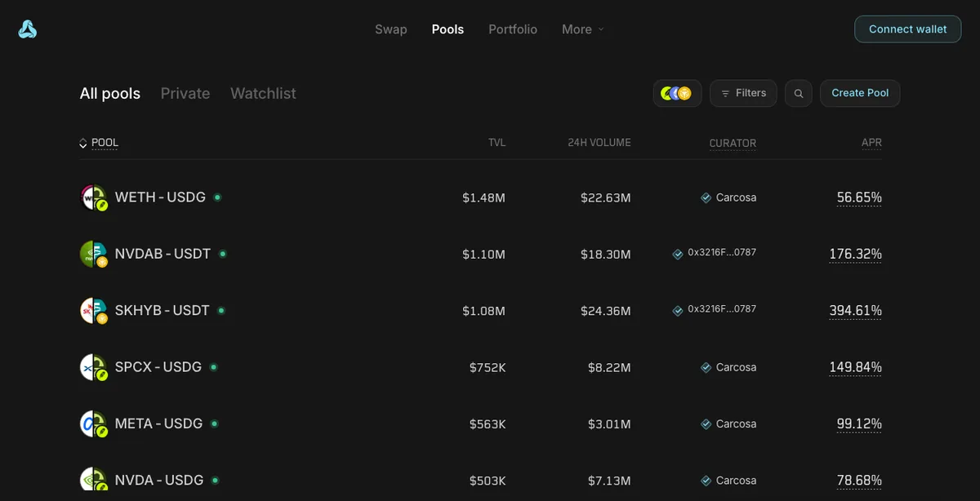Switch to the Private pools tab
This screenshot has height=501, width=980.
coord(185,94)
